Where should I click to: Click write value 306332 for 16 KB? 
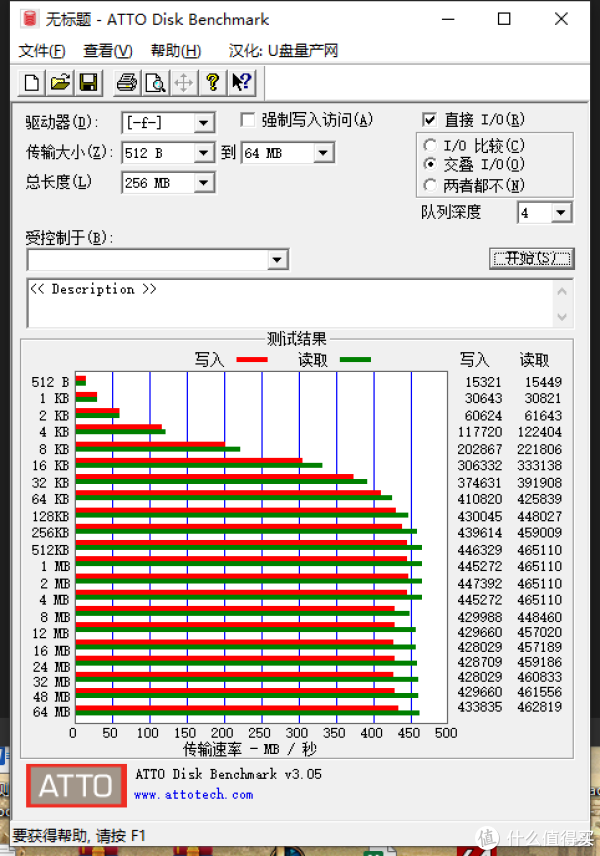(479, 466)
